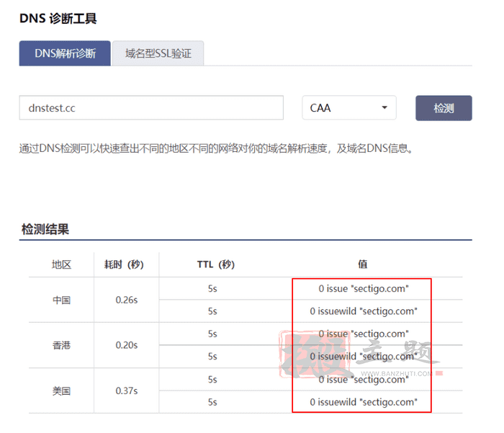This screenshot has width=504, height=433.
Task: Click the 美国 region cell
Action: [61, 391]
